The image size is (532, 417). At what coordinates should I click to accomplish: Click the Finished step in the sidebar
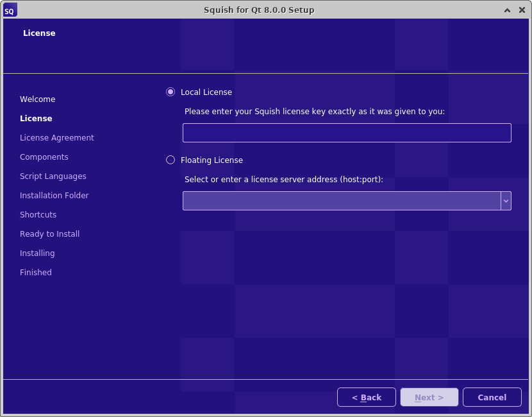(35, 272)
